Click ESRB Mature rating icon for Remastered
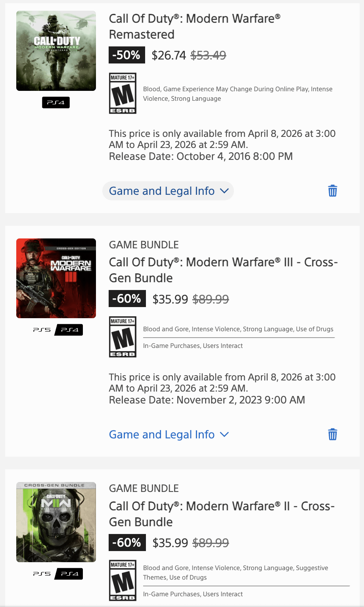The height and width of the screenshot is (607, 364). tap(123, 93)
